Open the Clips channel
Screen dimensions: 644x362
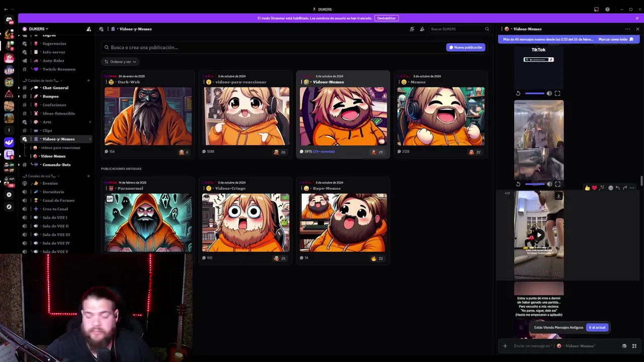56,131
